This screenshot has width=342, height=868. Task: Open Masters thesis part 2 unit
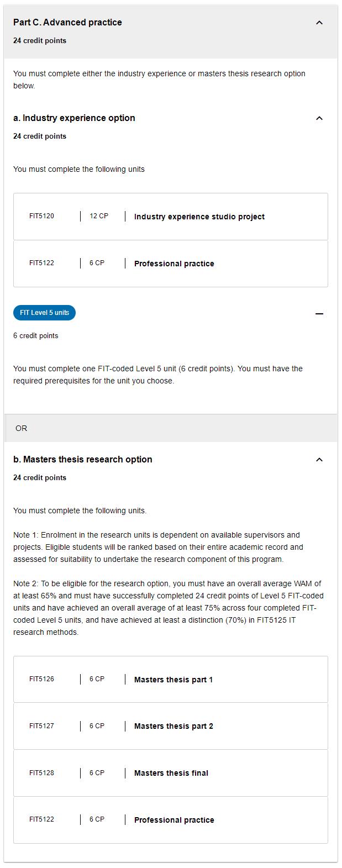point(173,726)
